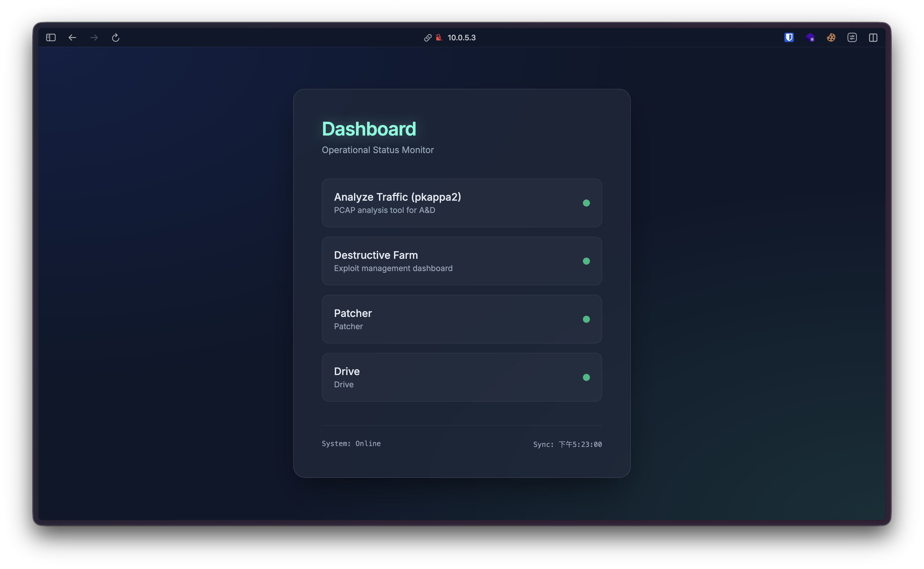Toggle split view icon at toolbar right
The image size is (924, 569).
coord(873,38)
